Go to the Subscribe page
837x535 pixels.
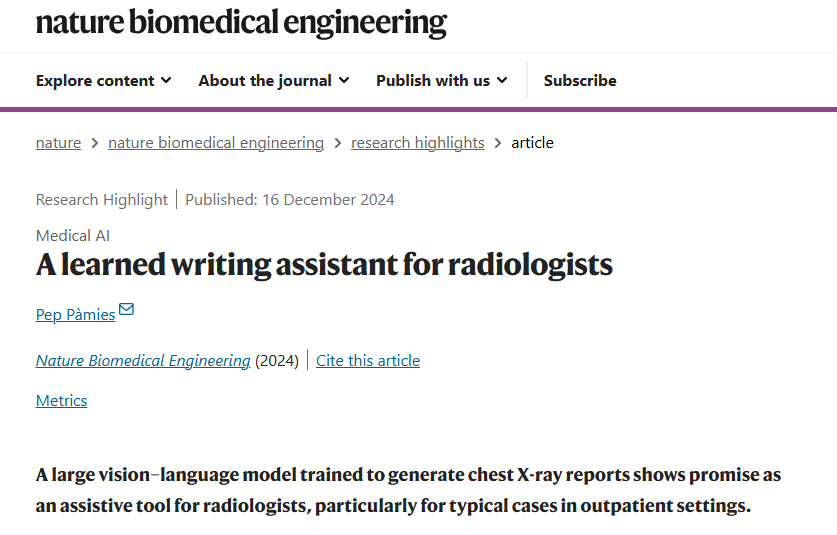[580, 80]
